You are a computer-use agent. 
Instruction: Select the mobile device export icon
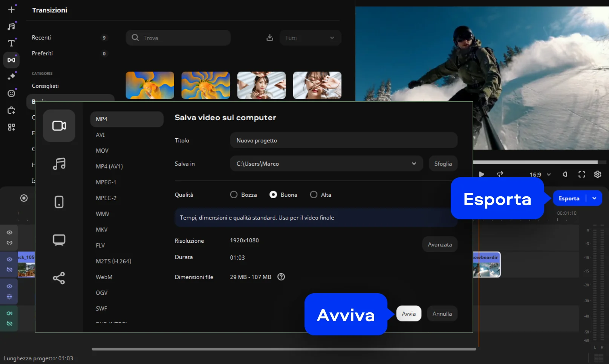[59, 202]
